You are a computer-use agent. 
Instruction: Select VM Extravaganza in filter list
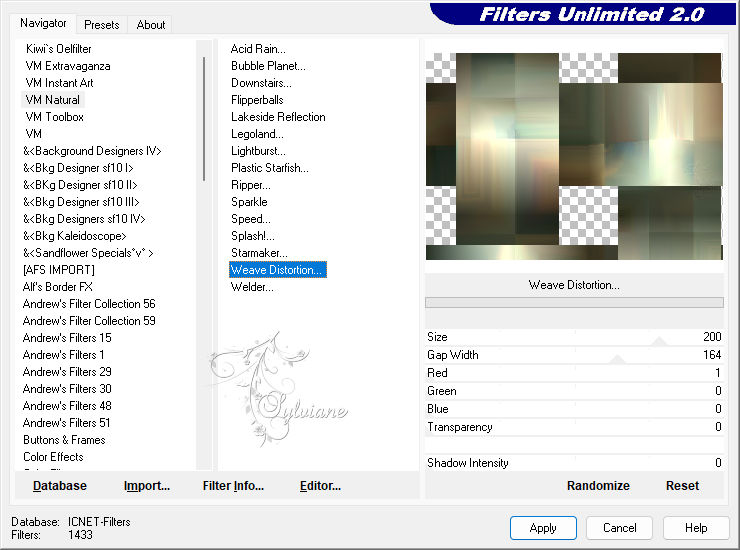coord(68,66)
